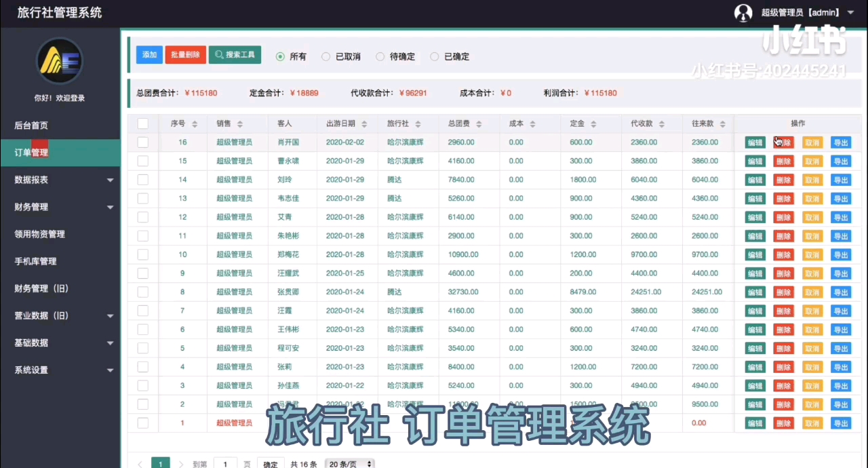Click the travel agency logo in the sidebar

pos(60,61)
